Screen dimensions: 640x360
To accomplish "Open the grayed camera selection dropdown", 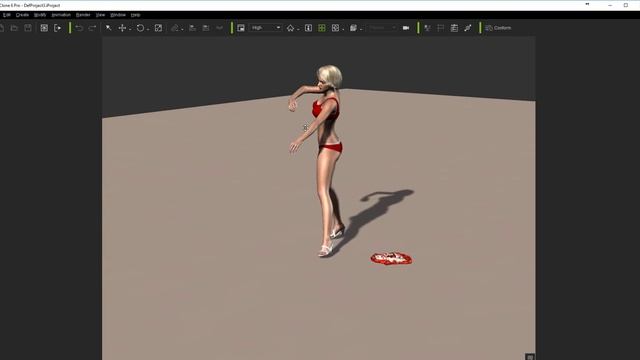I will click(x=381, y=28).
